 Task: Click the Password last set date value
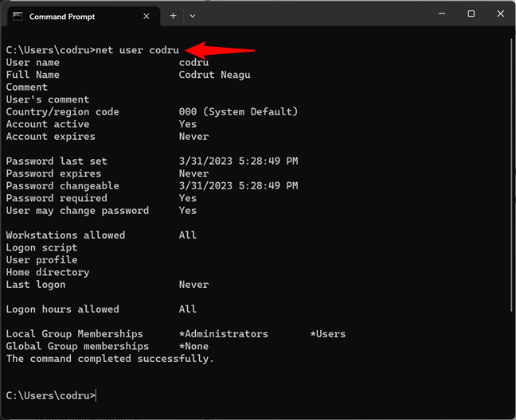point(238,161)
